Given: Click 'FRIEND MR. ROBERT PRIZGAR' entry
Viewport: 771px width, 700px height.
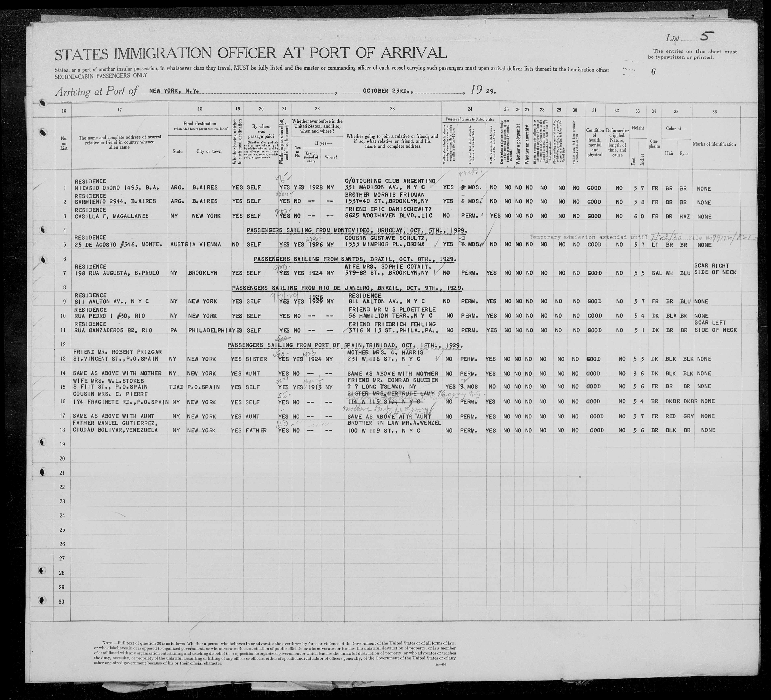Looking at the screenshot, I should [118, 352].
